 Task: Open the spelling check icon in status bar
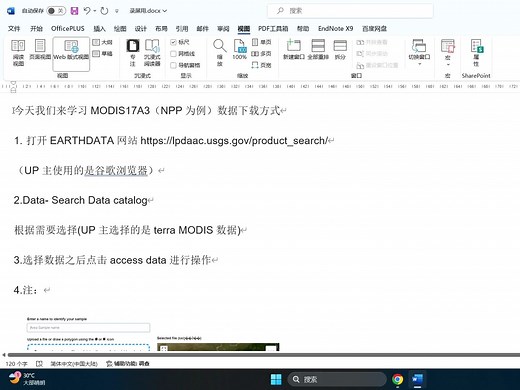point(39,364)
